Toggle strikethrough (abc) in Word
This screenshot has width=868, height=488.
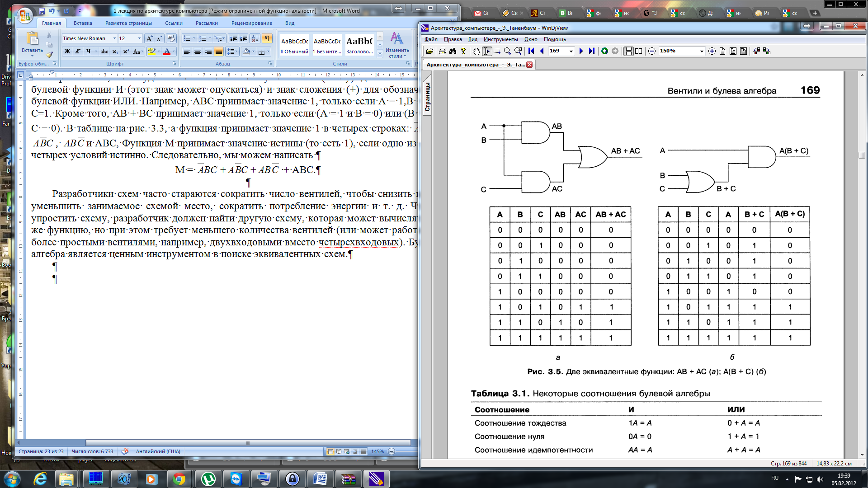click(x=104, y=52)
